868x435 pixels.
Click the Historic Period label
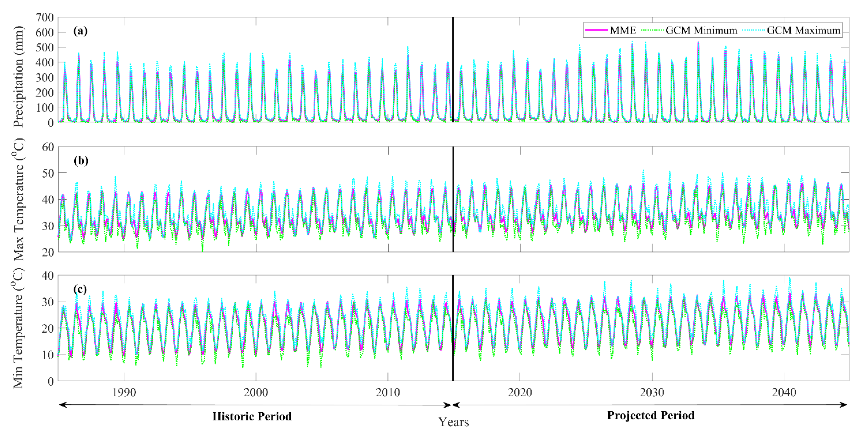coord(252,416)
